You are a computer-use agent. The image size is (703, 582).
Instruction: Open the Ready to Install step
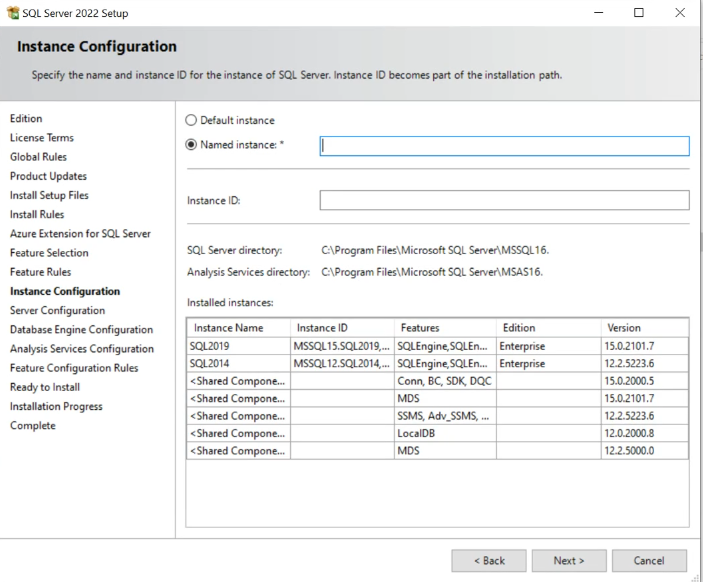pos(45,387)
